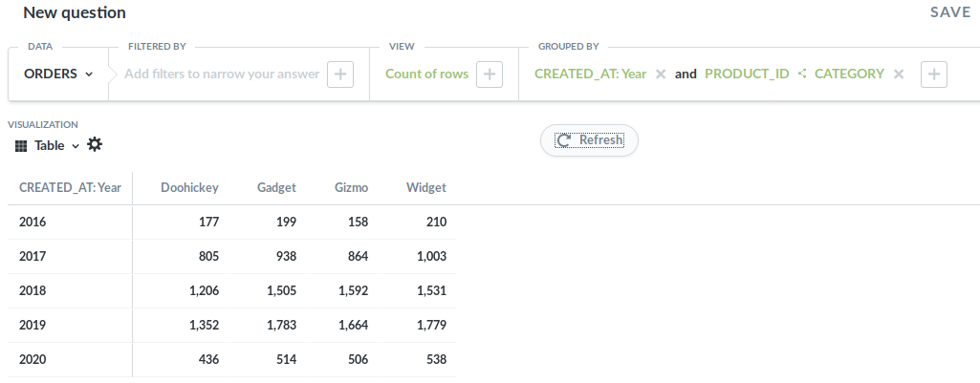Open the ORDERS data source dropdown
980x383 pixels.
[58, 74]
